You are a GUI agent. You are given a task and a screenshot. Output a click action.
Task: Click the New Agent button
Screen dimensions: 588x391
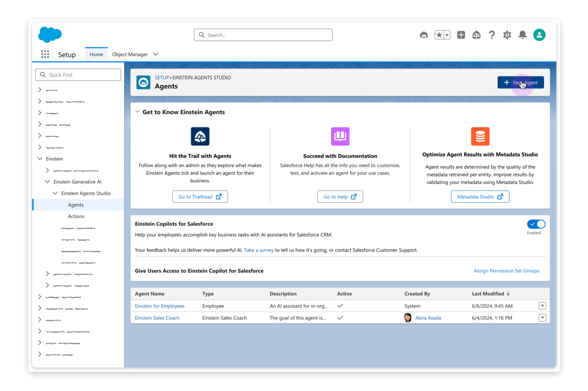coord(521,82)
